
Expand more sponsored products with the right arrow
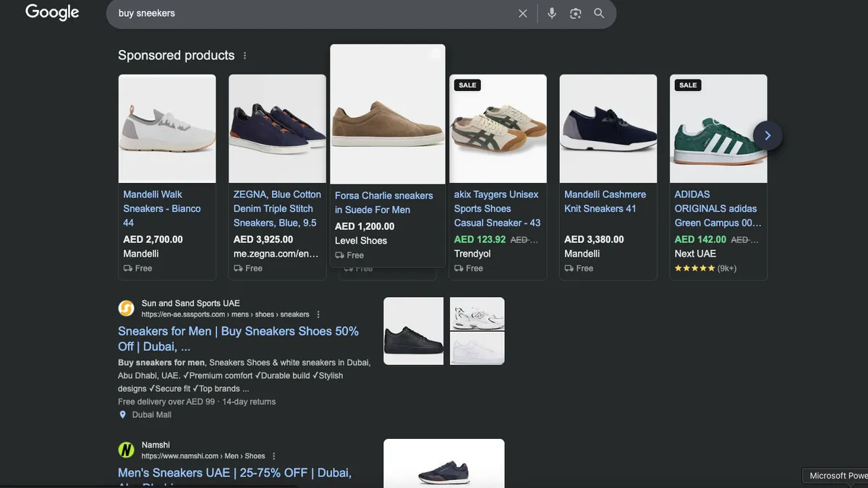(x=767, y=135)
